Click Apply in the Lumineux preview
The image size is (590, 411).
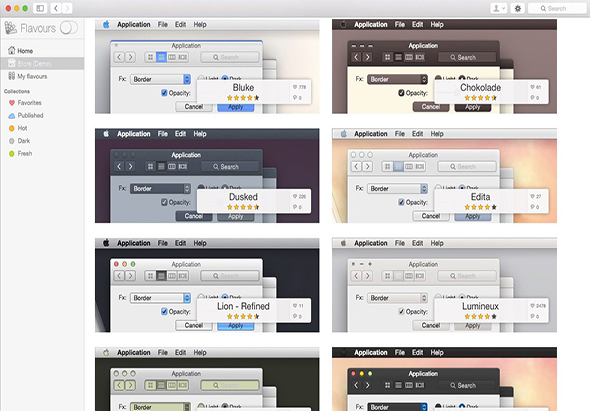(473, 326)
